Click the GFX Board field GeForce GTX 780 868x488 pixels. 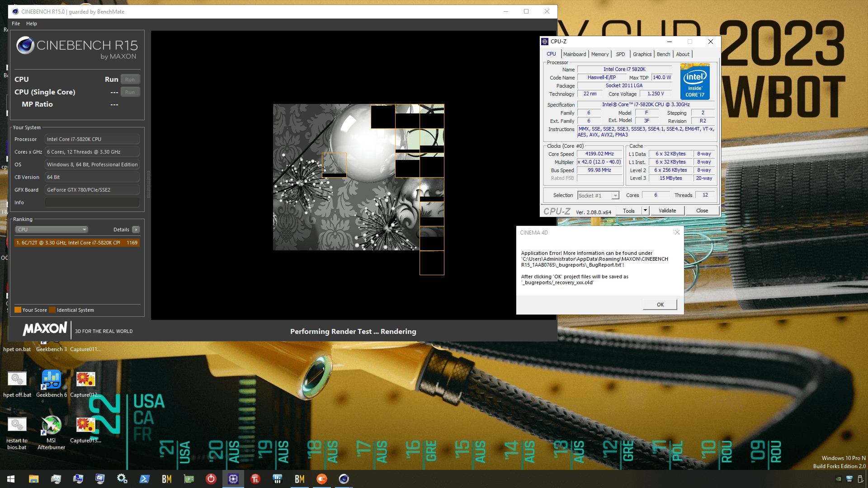(92, 190)
